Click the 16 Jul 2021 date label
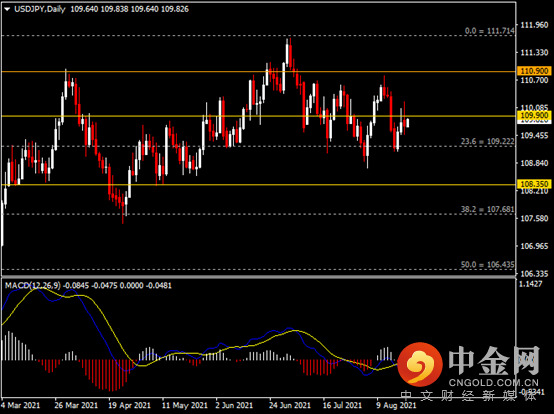This screenshot has width=554, height=414. (x=342, y=405)
